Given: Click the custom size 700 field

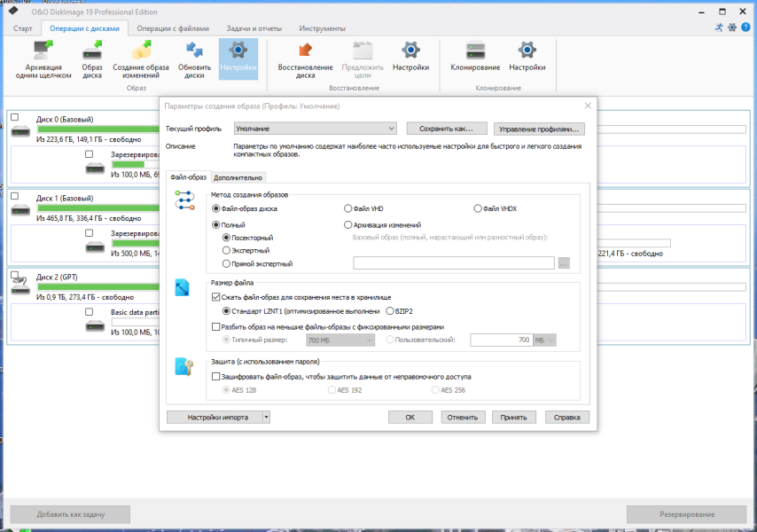Looking at the screenshot, I should point(501,340).
